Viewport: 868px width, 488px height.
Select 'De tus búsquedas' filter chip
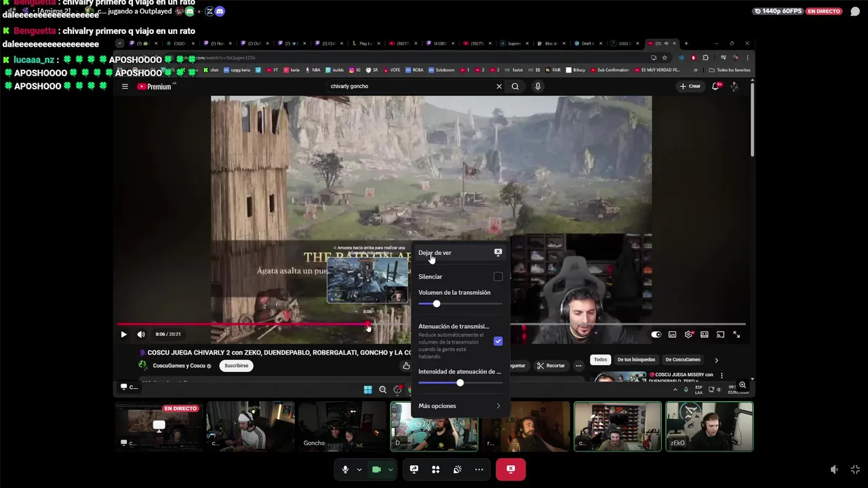636,360
